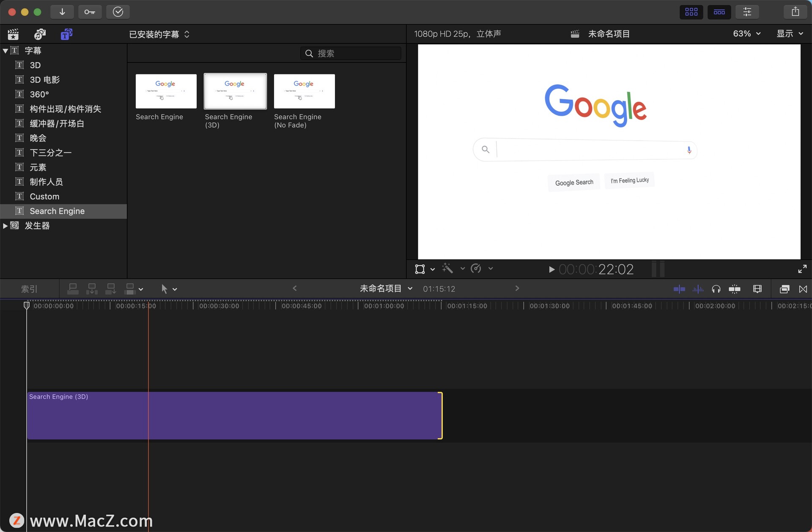Show the photos and audio sidebar

(40, 34)
